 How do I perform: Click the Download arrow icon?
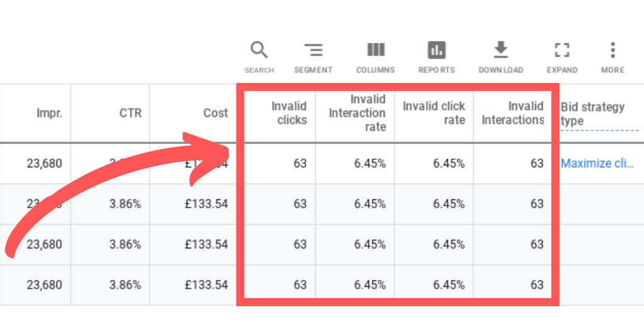[x=501, y=50]
